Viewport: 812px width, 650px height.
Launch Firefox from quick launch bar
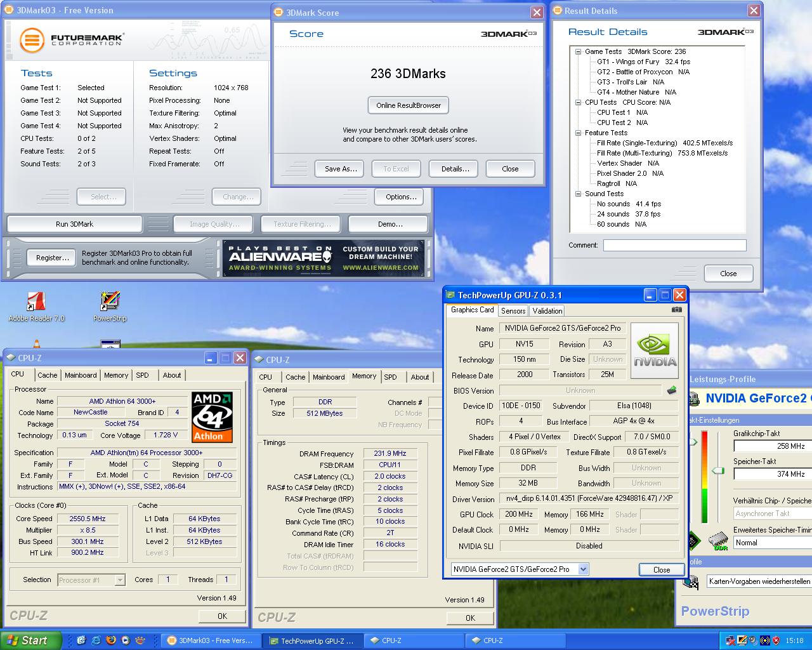tap(110, 640)
